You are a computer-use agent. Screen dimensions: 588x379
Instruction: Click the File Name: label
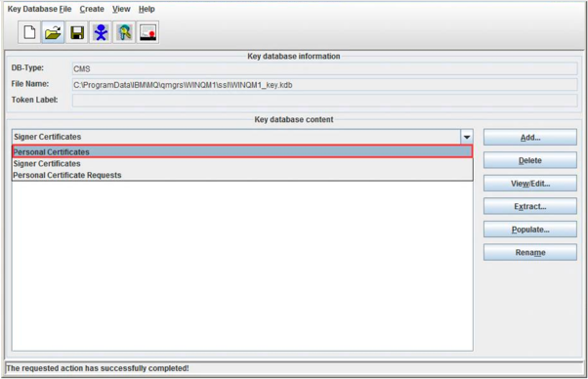click(30, 84)
